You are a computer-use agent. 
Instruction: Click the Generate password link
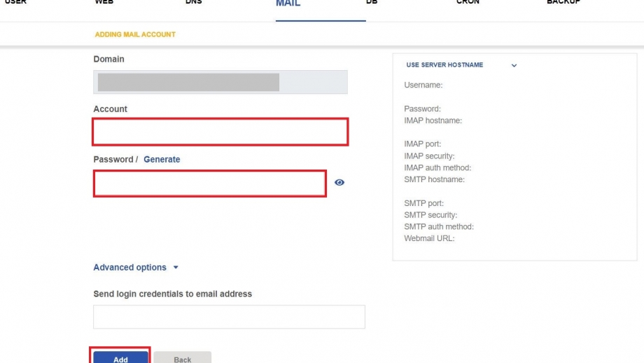pyautogui.click(x=162, y=159)
